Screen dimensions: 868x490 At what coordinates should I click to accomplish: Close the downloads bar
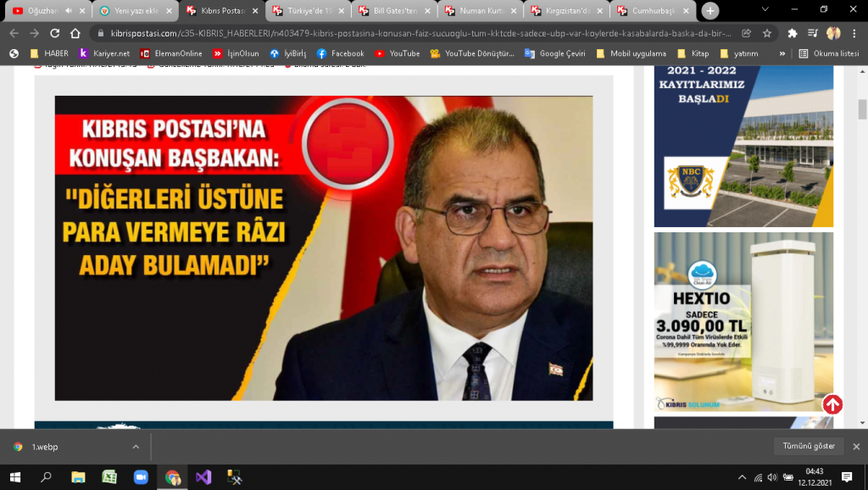(x=856, y=447)
